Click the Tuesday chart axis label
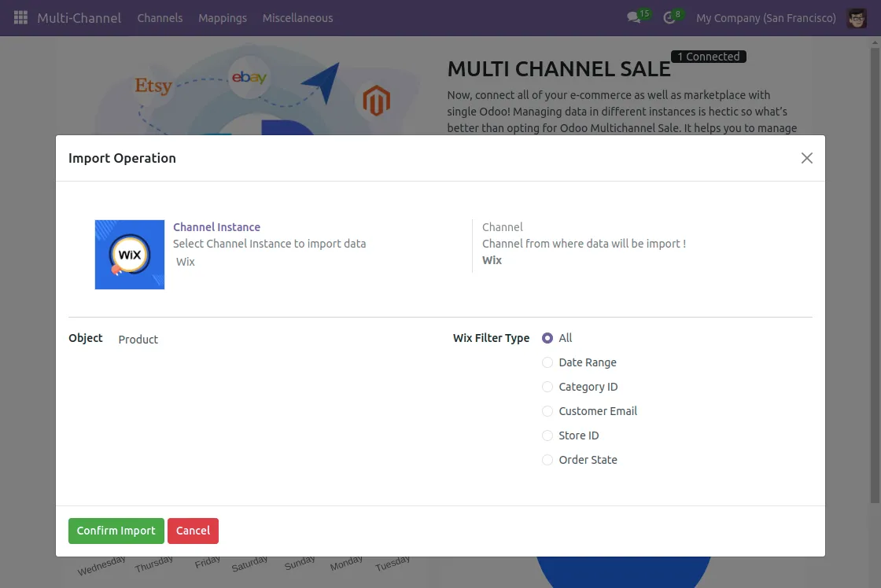 coord(393,563)
